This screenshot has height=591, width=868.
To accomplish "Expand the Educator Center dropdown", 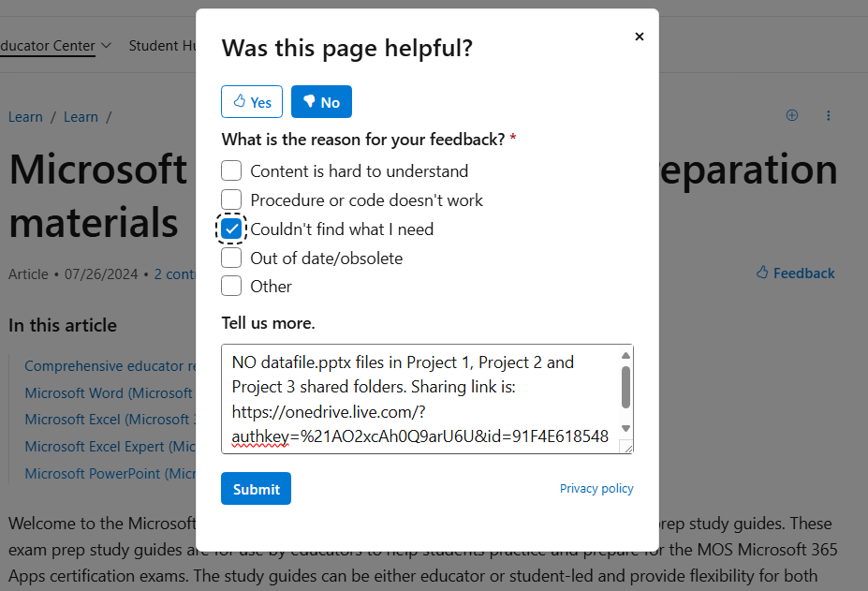I will click(106, 45).
